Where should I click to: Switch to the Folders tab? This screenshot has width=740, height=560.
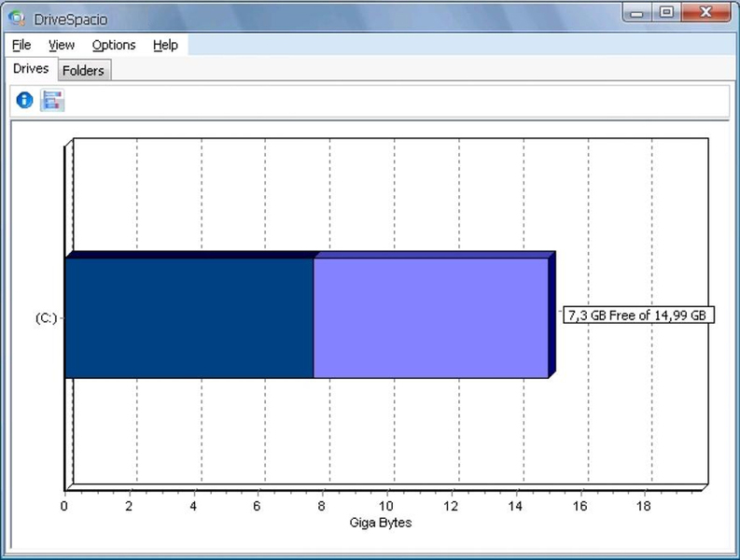coord(84,70)
